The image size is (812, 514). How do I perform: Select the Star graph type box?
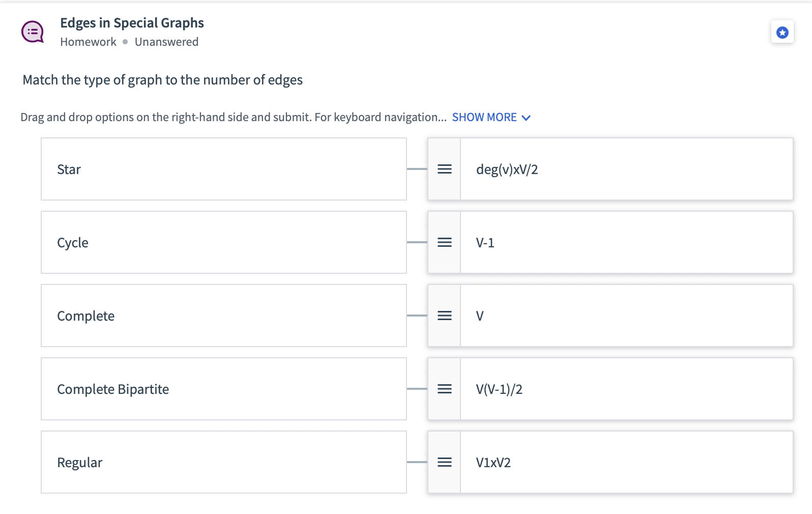[223, 169]
